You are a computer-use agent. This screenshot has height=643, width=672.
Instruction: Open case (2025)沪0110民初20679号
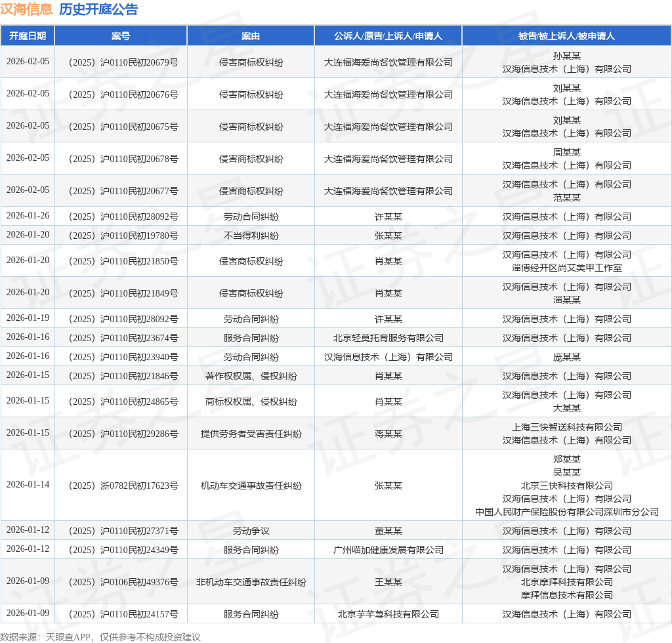pos(121,62)
